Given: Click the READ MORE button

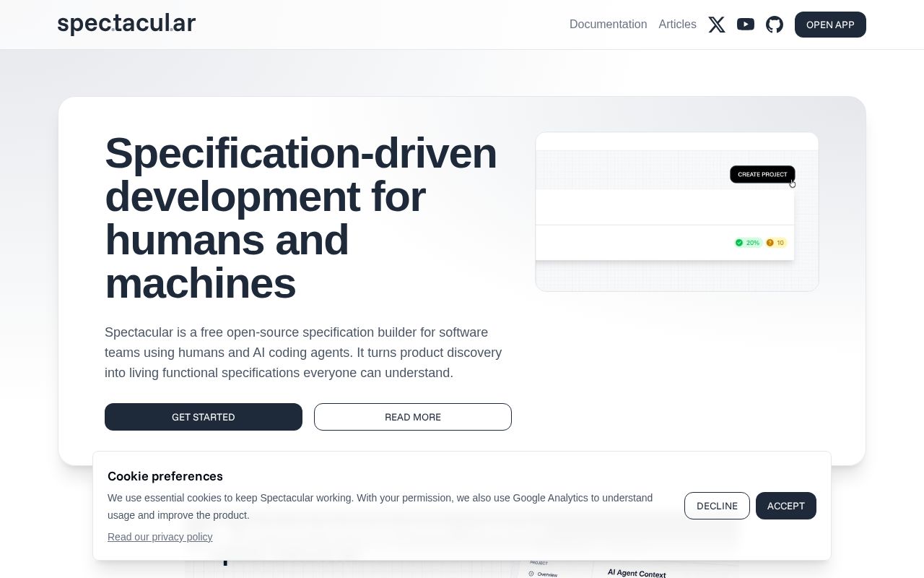Looking at the screenshot, I should (x=413, y=417).
